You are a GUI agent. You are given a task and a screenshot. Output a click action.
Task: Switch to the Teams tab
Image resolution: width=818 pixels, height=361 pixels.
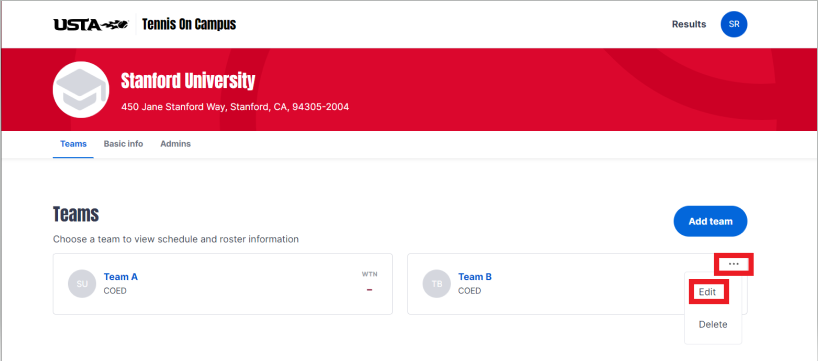(73, 144)
